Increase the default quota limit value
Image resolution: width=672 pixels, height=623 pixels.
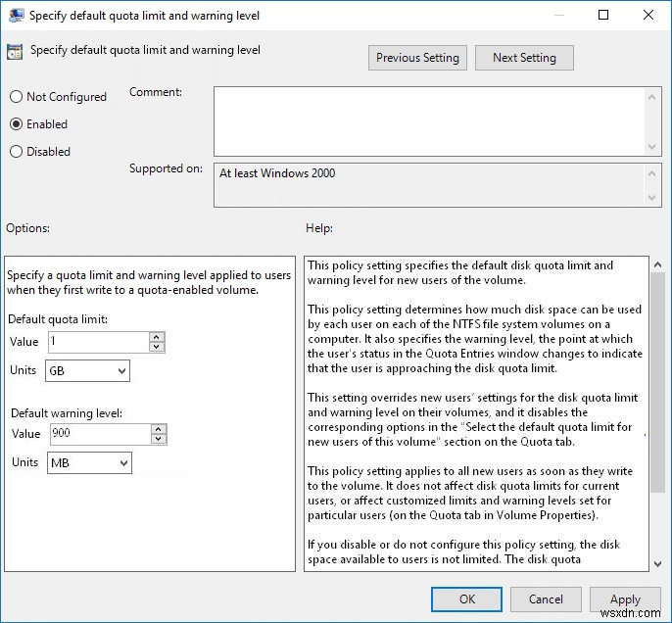click(x=157, y=337)
